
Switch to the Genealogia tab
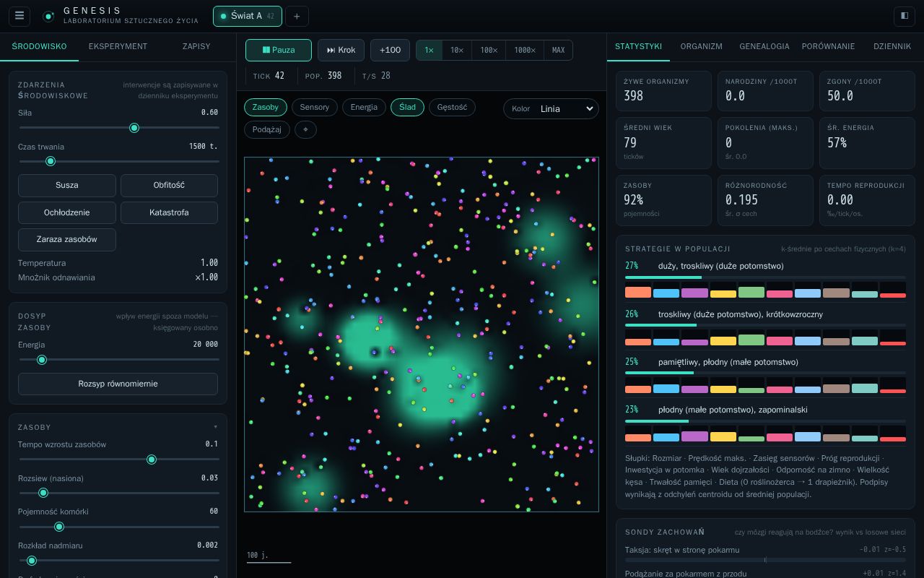(764, 46)
